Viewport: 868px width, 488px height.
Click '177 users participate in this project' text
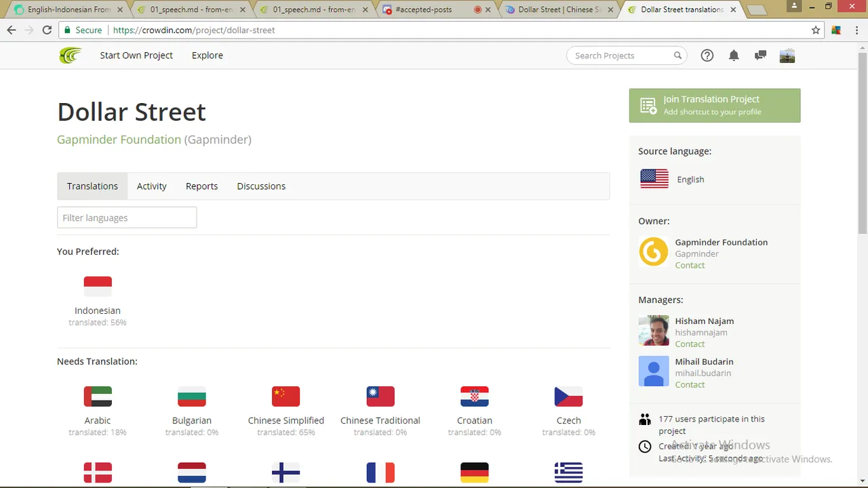(711, 425)
